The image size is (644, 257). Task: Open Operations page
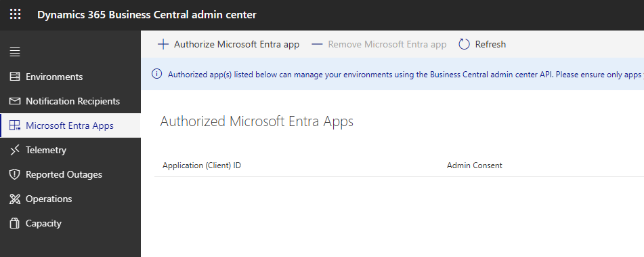click(x=70, y=199)
